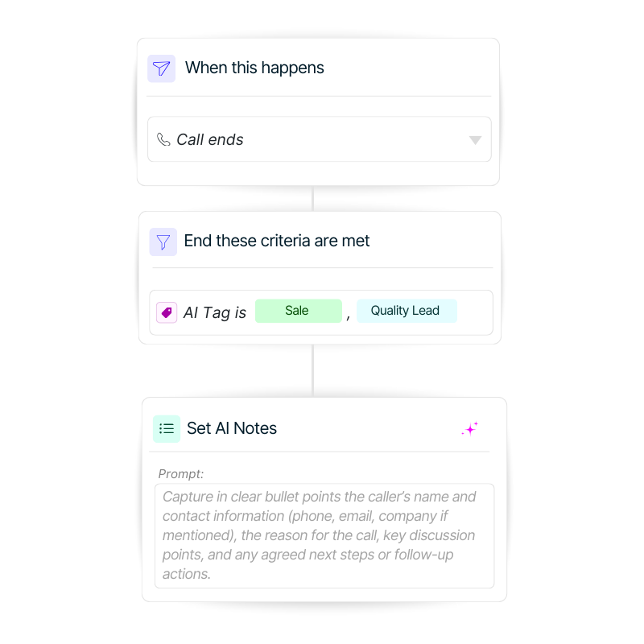
Task: Click the "Set AI Notes" title
Action: point(232,428)
